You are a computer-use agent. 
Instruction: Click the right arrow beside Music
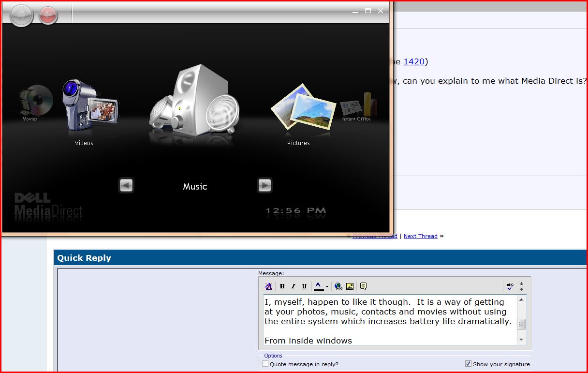(265, 185)
